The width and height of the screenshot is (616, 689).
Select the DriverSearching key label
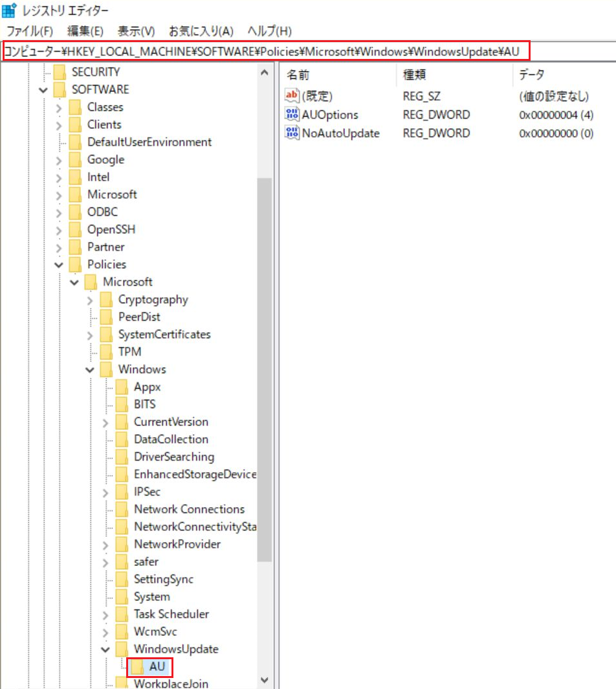point(174,457)
